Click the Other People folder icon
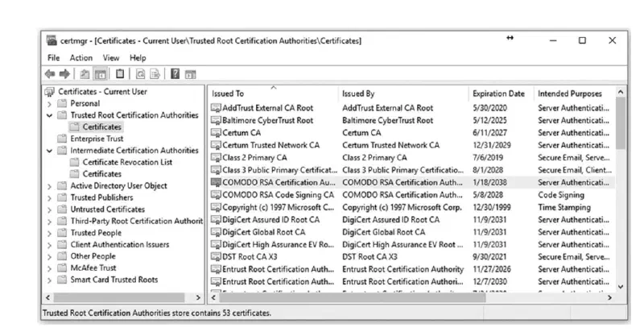Screen dimensions: 644x332 62,256
